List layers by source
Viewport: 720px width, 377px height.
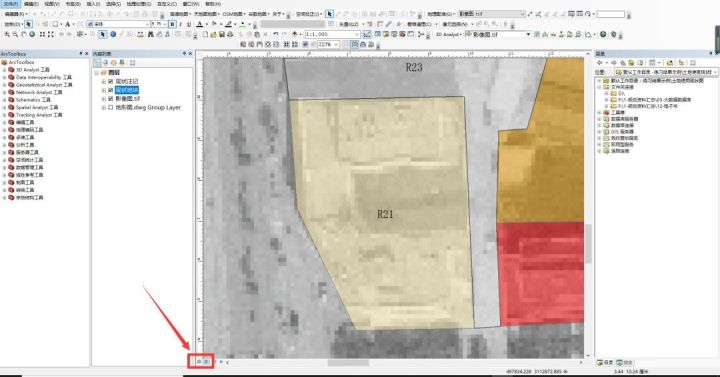click(x=105, y=62)
